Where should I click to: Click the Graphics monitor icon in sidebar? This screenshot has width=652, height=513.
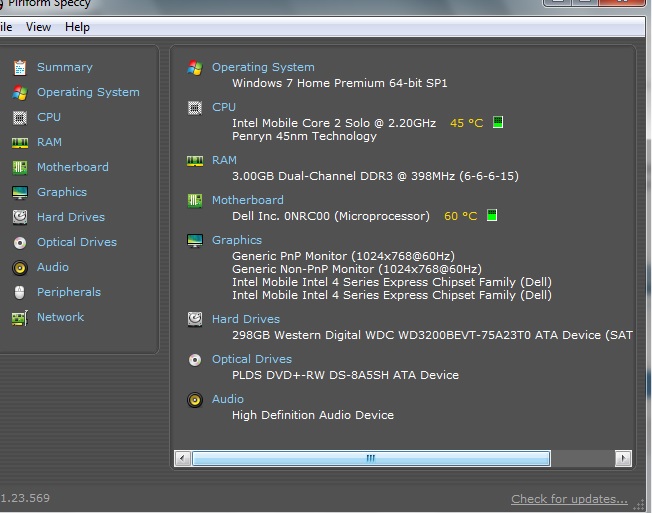(20, 192)
